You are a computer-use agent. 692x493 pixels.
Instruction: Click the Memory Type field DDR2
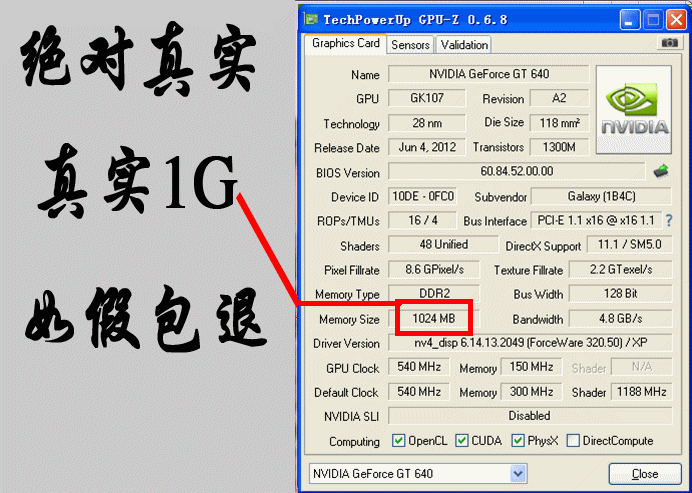tap(434, 294)
